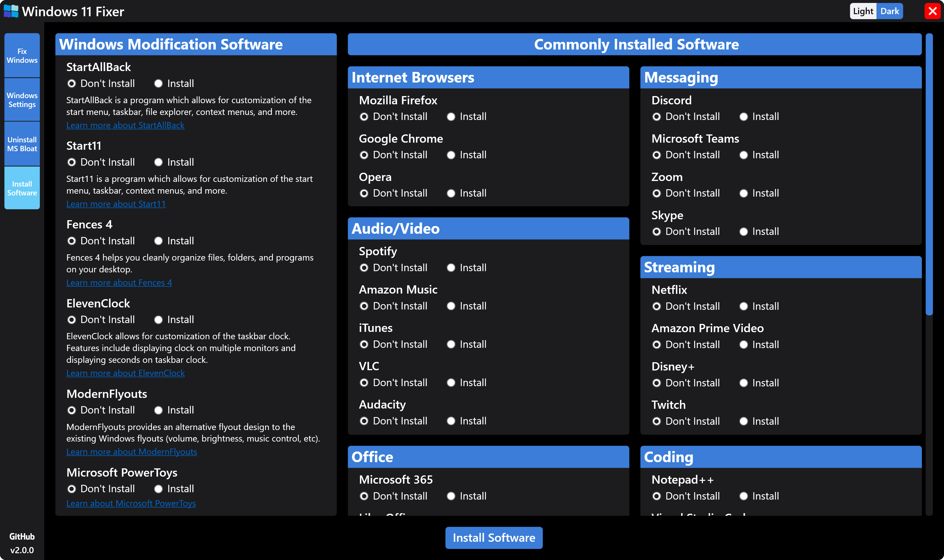This screenshot has width=944, height=560.
Task: Open the Windows Settings tab
Action: [22, 100]
